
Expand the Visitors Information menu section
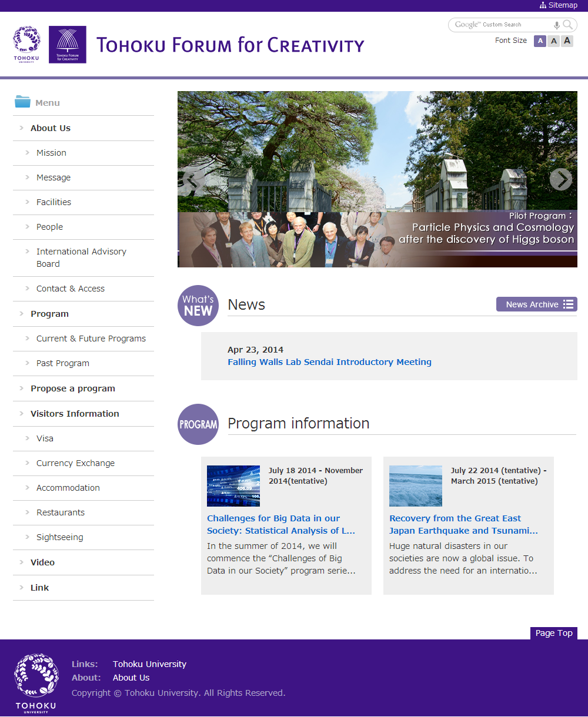tap(75, 414)
